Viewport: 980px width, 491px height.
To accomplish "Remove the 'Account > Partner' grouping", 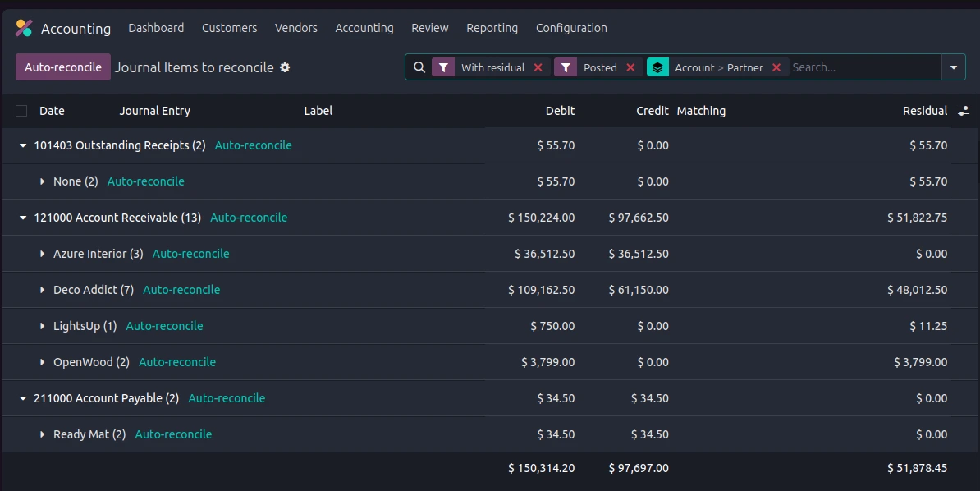I will click(x=776, y=67).
